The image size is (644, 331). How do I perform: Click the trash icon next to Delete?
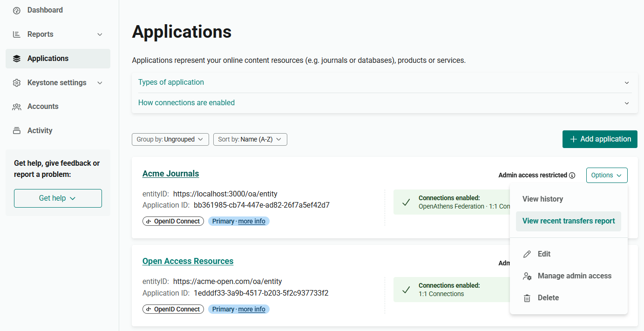click(527, 298)
